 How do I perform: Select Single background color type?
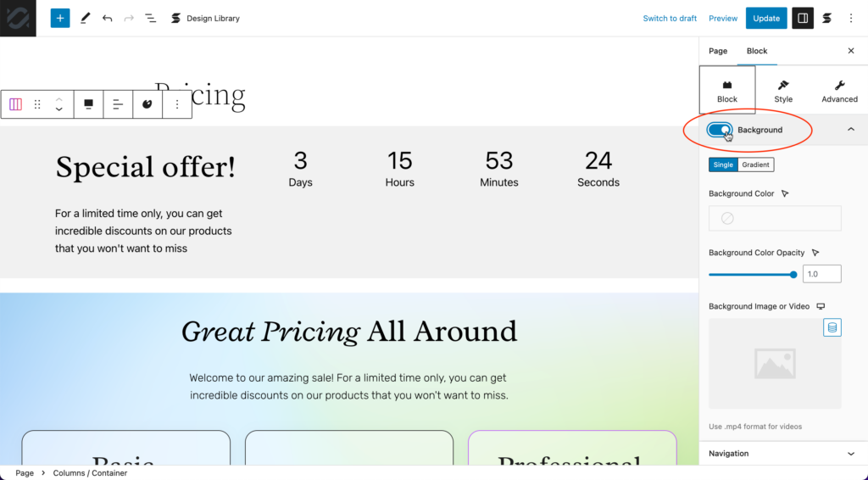pos(723,165)
